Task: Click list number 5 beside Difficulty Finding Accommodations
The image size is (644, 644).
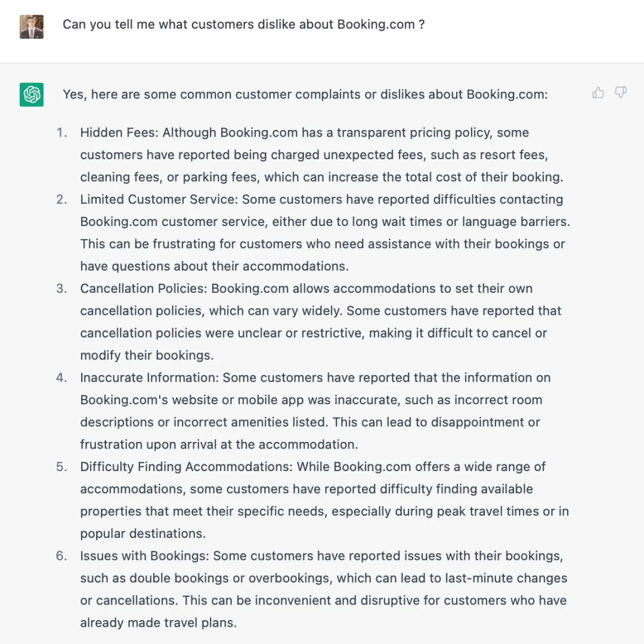Action: tap(62, 466)
